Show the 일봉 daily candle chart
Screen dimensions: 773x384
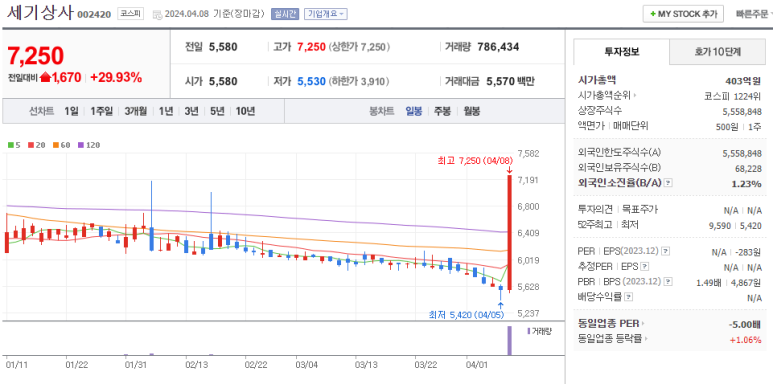click(x=414, y=111)
